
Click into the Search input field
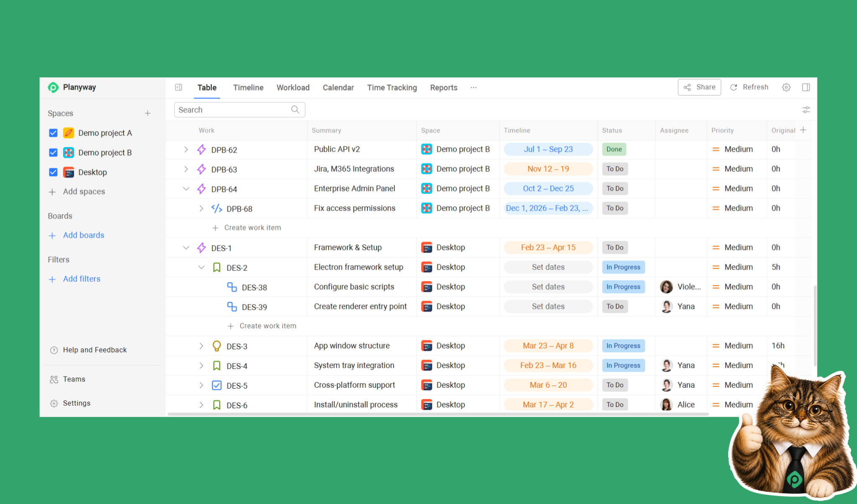239,110
